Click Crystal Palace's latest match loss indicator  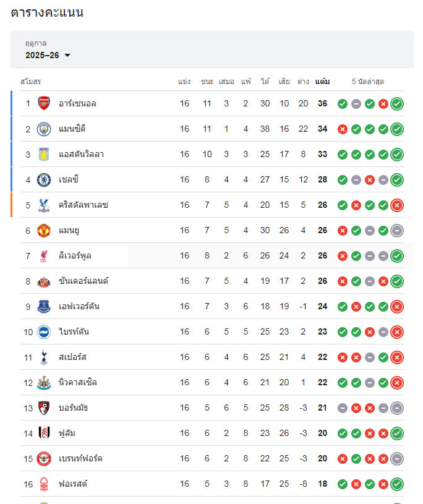click(397, 205)
